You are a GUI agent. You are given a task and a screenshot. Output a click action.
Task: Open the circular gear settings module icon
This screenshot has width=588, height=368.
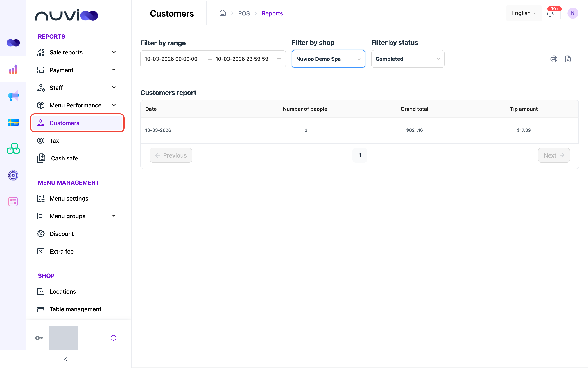(13, 175)
